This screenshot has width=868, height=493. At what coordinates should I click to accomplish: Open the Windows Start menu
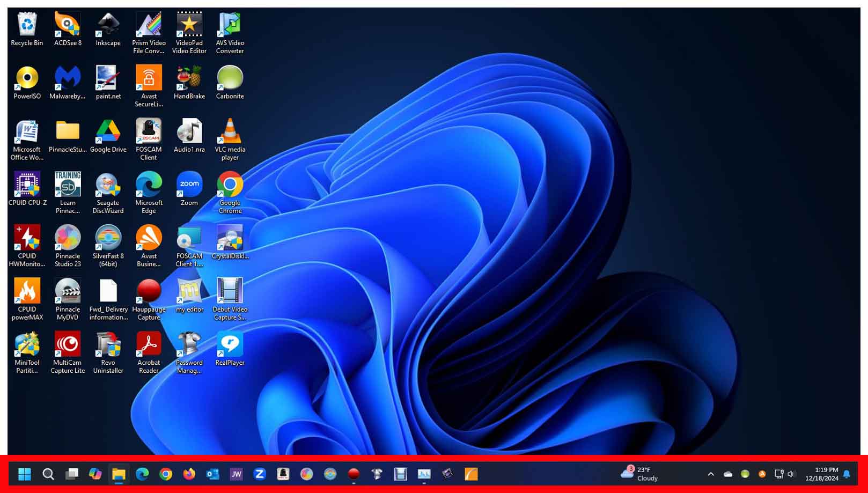(x=25, y=474)
